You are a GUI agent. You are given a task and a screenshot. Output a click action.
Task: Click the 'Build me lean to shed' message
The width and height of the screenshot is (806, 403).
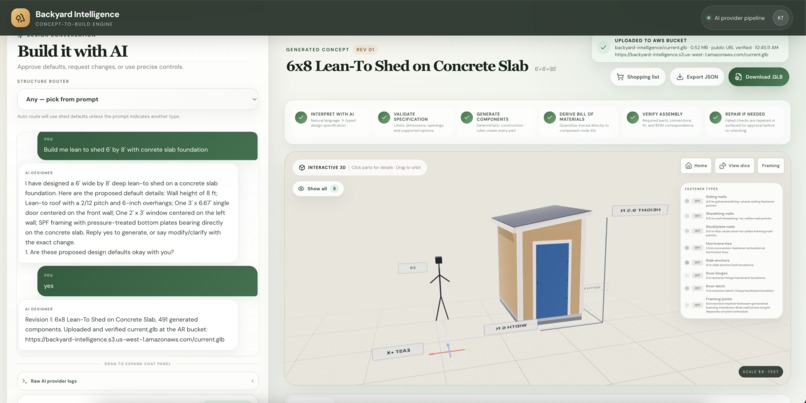point(148,145)
